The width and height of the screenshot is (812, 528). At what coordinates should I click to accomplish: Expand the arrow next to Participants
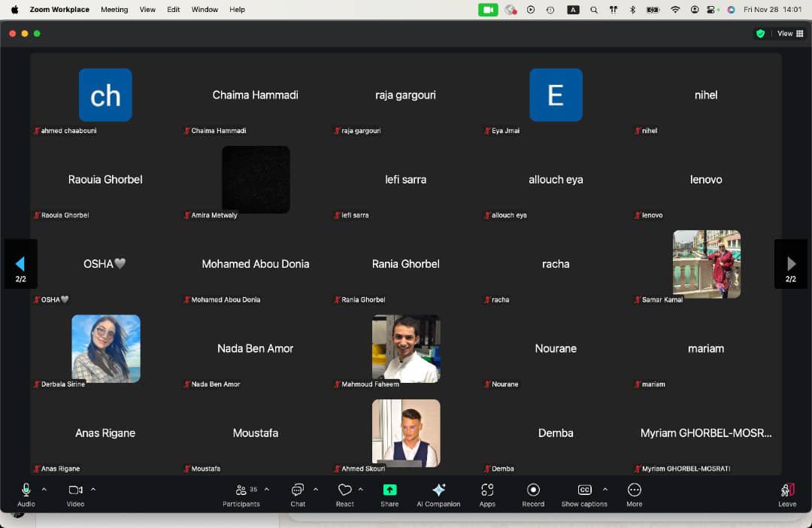pos(266,489)
